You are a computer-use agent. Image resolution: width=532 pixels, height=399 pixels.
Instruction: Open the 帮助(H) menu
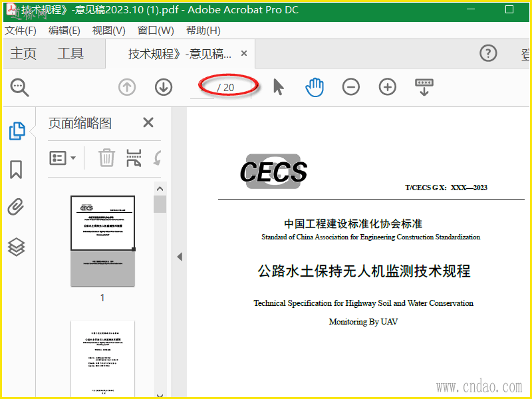coord(203,31)
